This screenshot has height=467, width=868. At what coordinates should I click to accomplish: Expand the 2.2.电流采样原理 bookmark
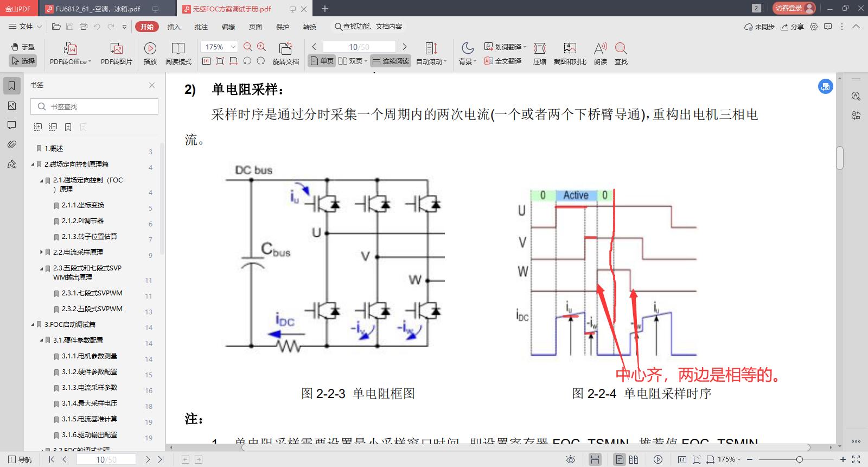(41, 252)
